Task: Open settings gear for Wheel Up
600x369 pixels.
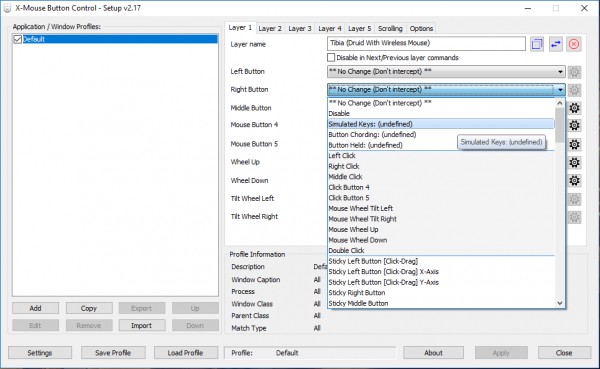Action: [574, 162]
